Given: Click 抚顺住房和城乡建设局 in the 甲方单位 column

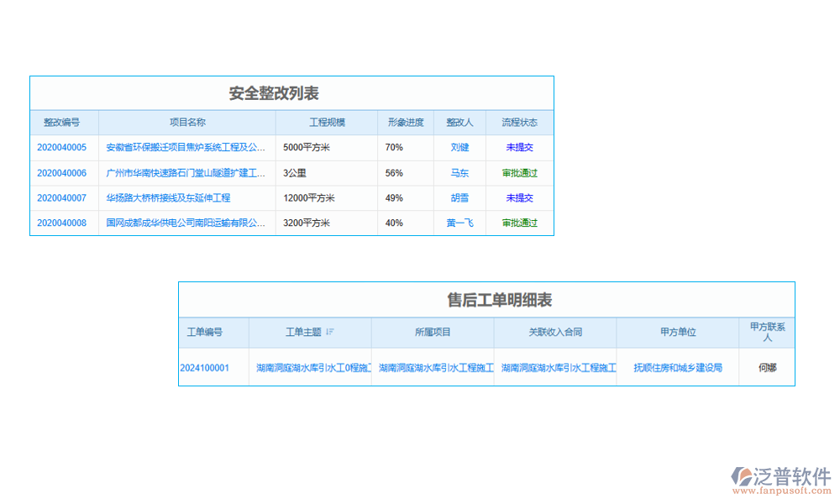Looking at the screenshot, I should click(x=678, y=368).
